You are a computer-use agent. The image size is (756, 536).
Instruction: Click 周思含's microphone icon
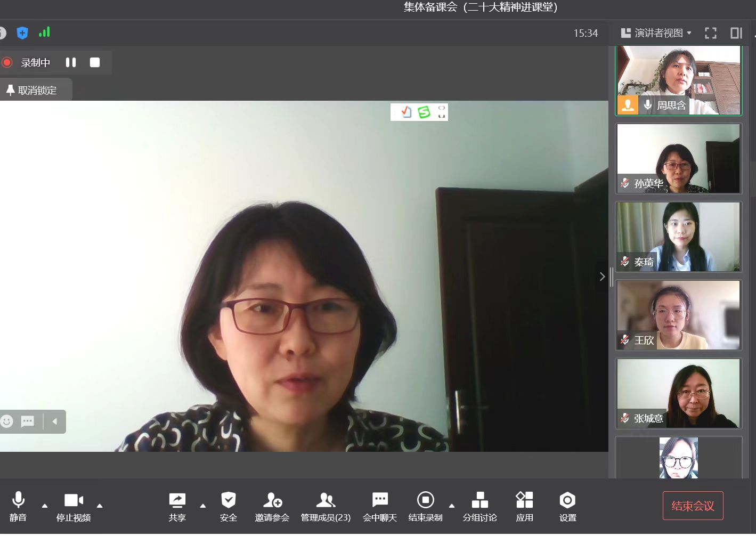pos(648,105)
